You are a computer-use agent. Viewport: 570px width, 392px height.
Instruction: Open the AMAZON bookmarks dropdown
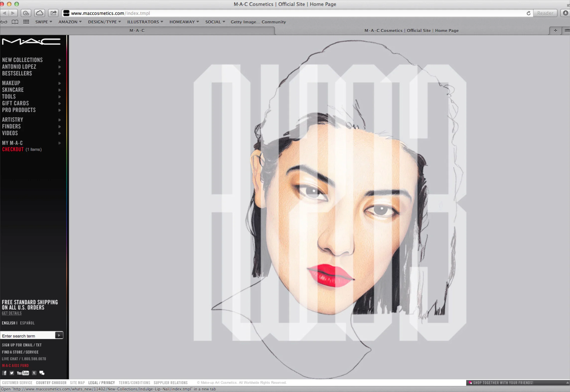(70, 22)
